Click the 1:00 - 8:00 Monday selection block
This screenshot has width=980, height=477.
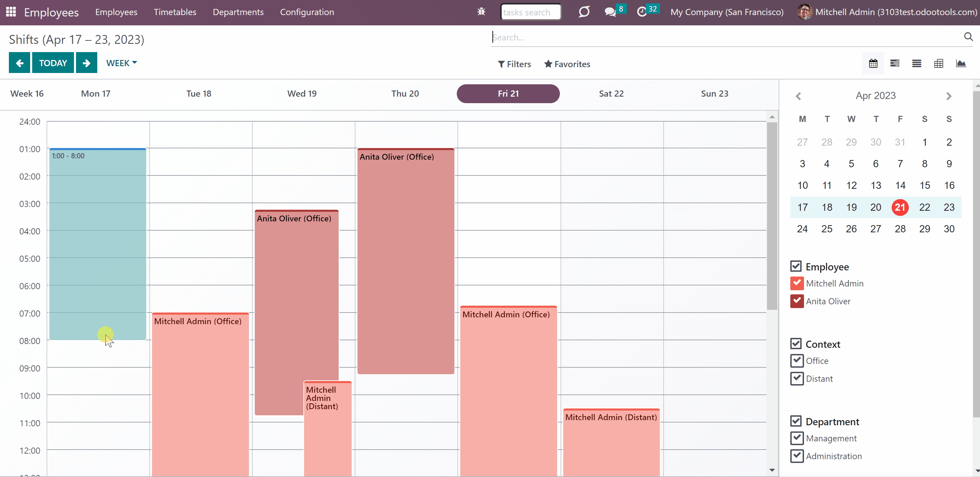pos(98,244)
